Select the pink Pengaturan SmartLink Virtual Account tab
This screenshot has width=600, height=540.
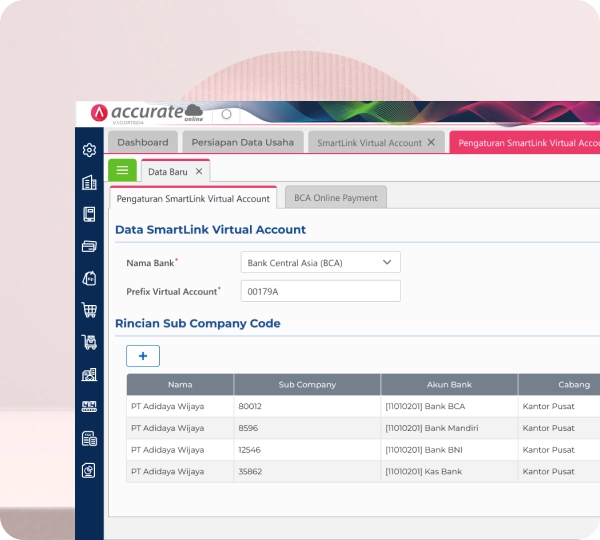click(x=525, y=143)
